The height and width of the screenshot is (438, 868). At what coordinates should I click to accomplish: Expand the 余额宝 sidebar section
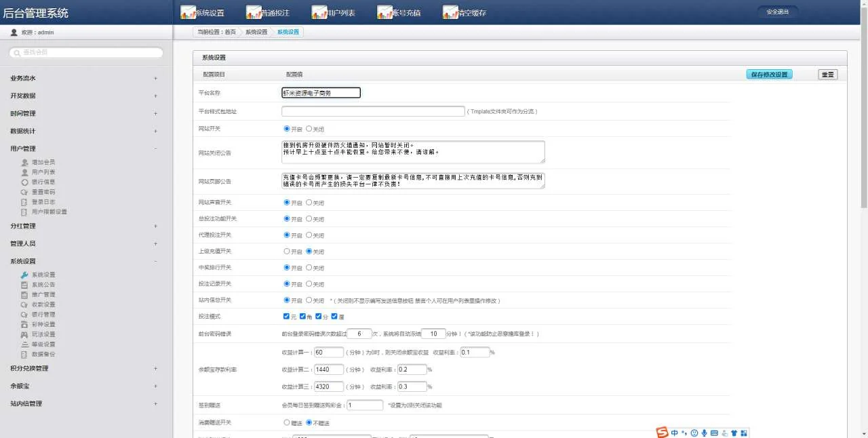pyautogui.click(x=155, y=386)
